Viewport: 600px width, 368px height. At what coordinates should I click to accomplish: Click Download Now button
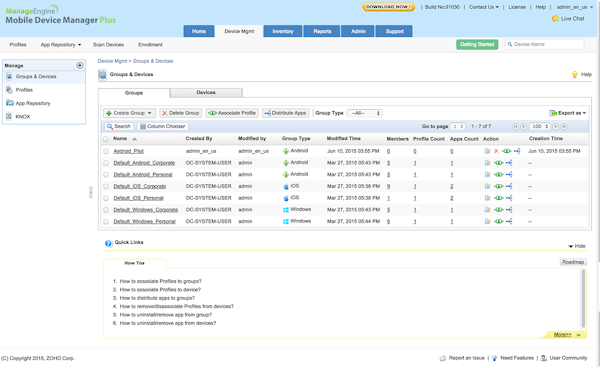[388, 7]
